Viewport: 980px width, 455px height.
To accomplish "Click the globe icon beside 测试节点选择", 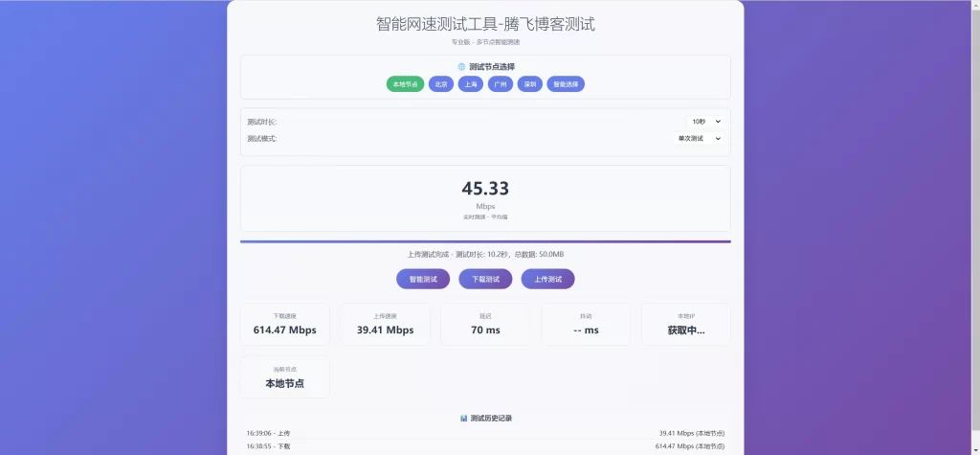I will pyautogui.click(x=461, y=66).
